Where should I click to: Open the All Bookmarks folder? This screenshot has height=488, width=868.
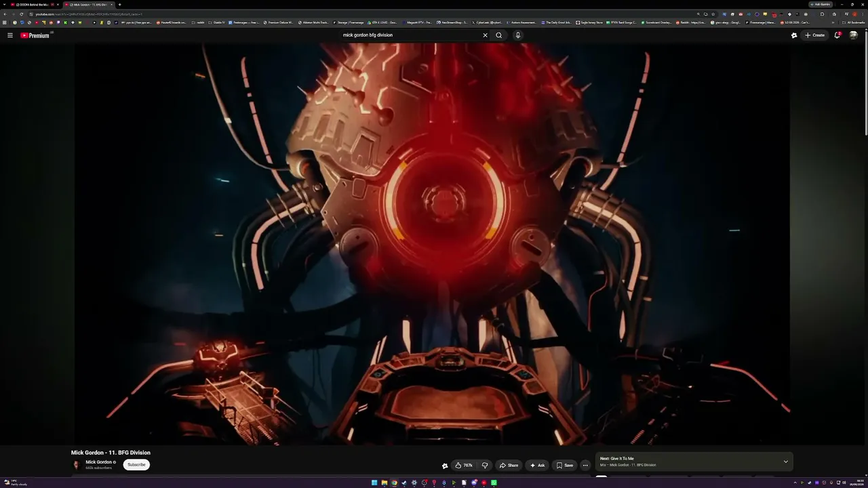coord(854,22)
